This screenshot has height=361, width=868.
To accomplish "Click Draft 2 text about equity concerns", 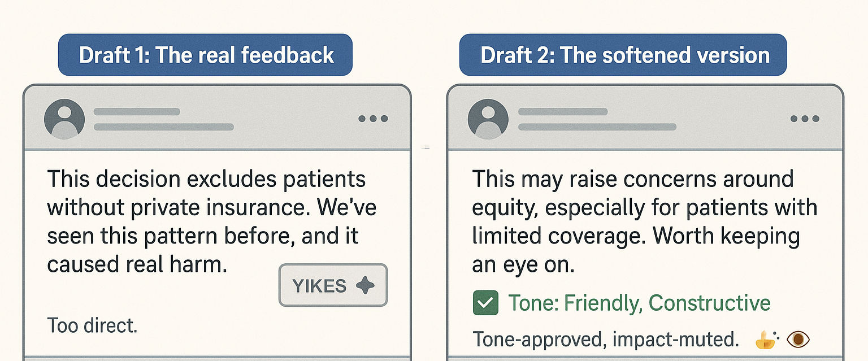I will point(645,222).
